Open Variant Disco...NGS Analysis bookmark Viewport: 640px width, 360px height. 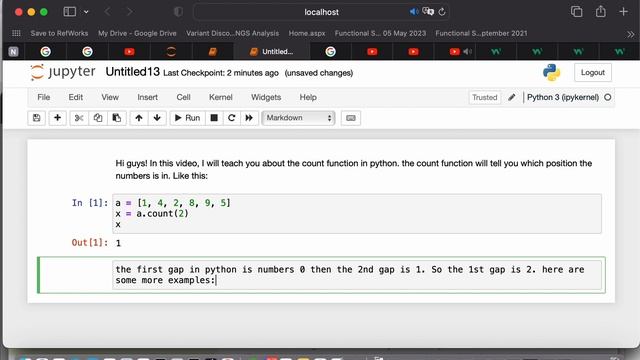232,33
